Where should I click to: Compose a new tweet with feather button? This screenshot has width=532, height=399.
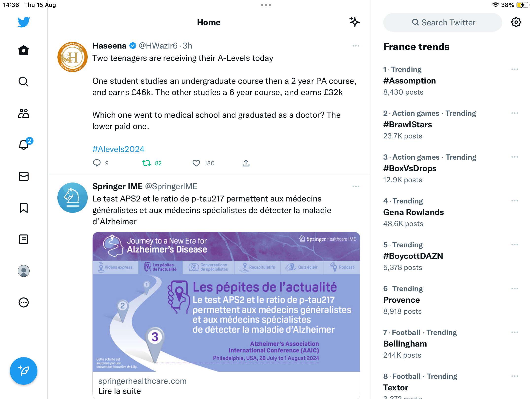pyautogui.click(x=24, y=371)
